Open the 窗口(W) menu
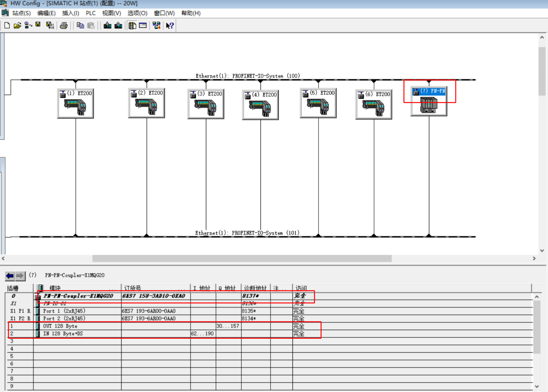 pyautogui.click(x=164, y=13)
